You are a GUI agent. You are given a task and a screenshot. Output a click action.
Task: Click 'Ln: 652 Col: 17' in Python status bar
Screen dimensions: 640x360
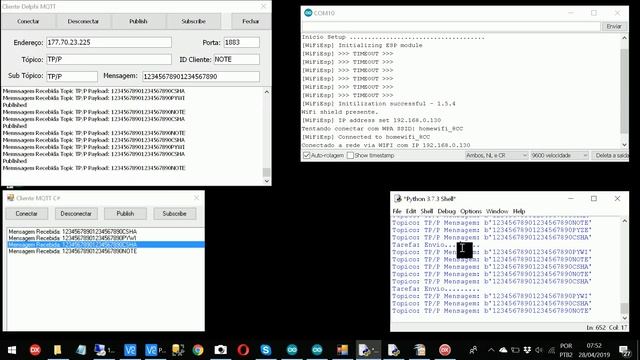tap(607, 327)
